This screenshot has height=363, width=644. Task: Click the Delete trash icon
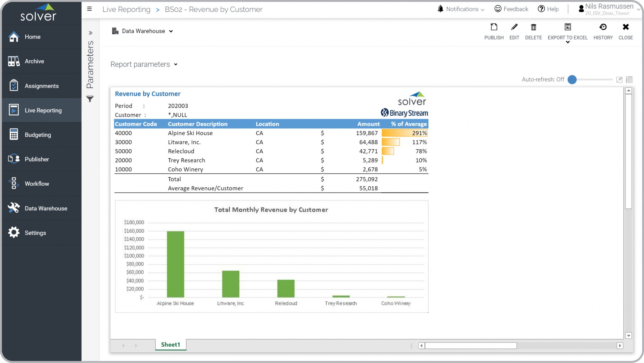[x=533, y=27]
